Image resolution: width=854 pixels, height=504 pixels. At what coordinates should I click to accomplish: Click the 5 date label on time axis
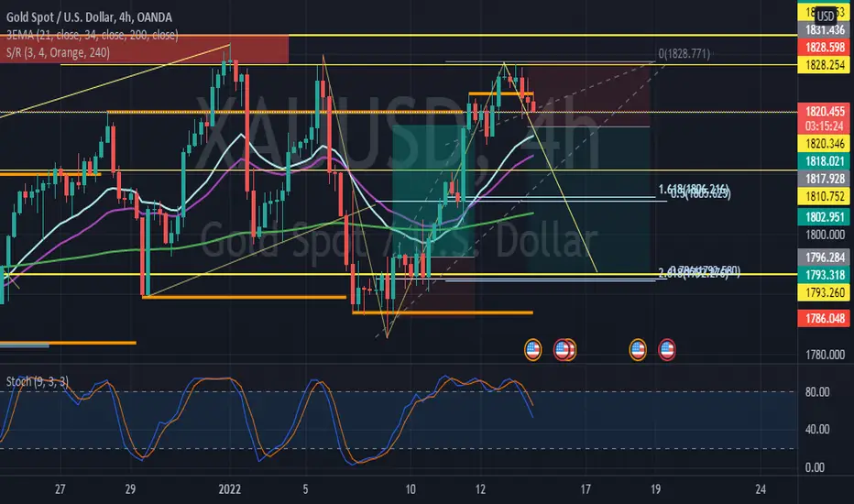[x=305, y=488]
